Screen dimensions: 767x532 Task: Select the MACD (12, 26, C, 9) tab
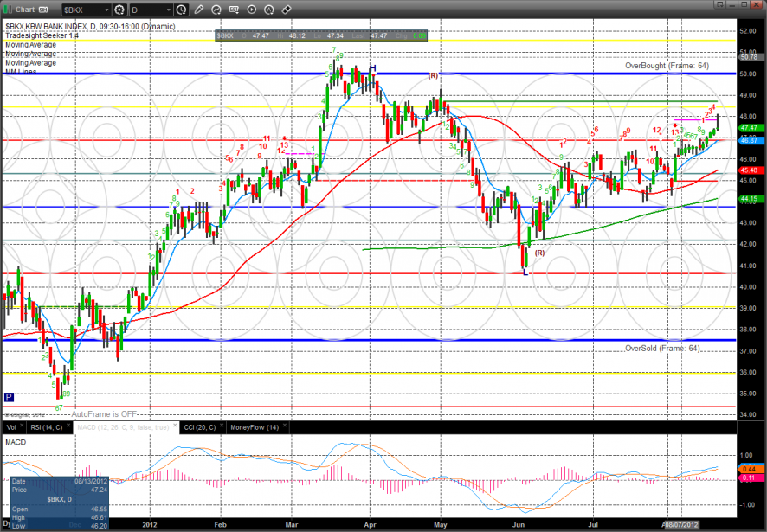123,427
